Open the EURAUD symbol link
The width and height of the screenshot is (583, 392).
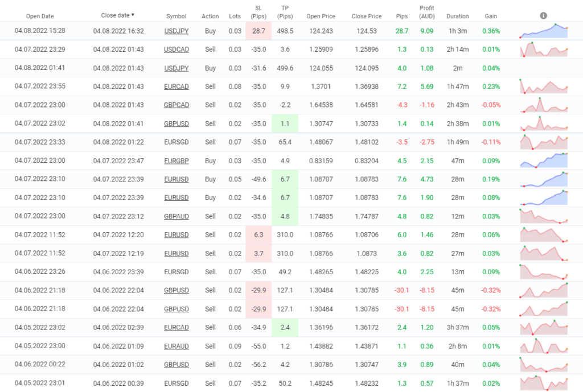click(x=176, y=346)
